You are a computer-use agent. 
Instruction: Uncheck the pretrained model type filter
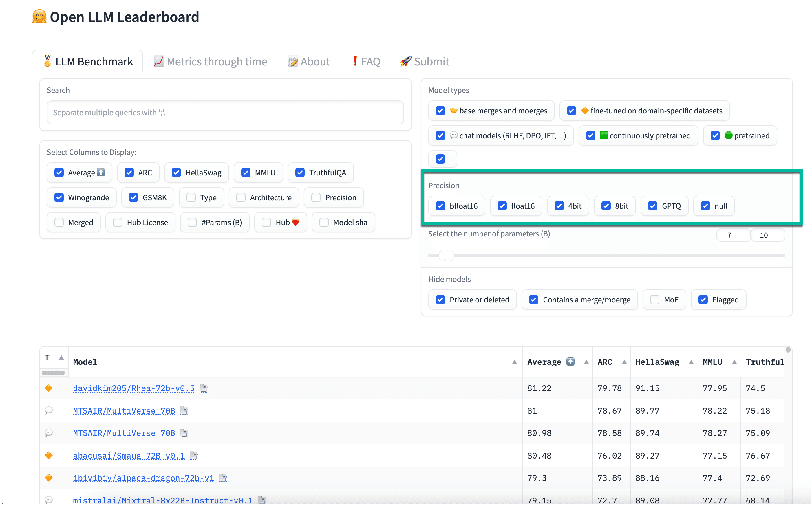[716, 135]
